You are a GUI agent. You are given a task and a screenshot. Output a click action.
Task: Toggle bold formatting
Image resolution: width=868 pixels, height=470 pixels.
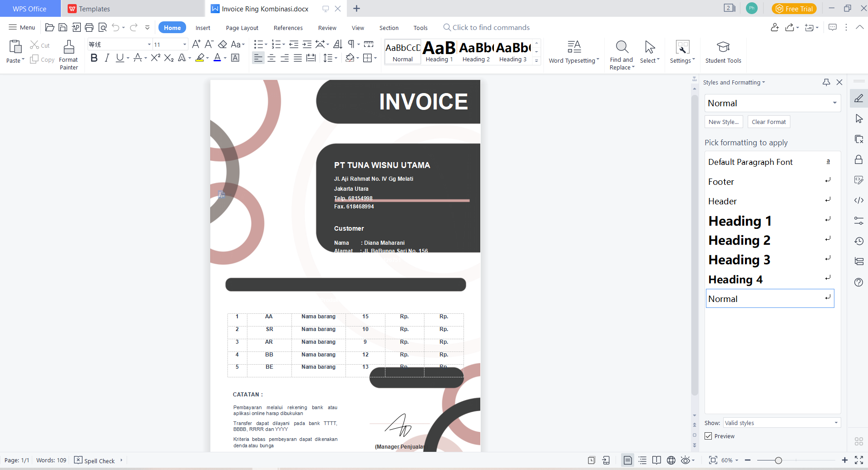click(94, 58)
